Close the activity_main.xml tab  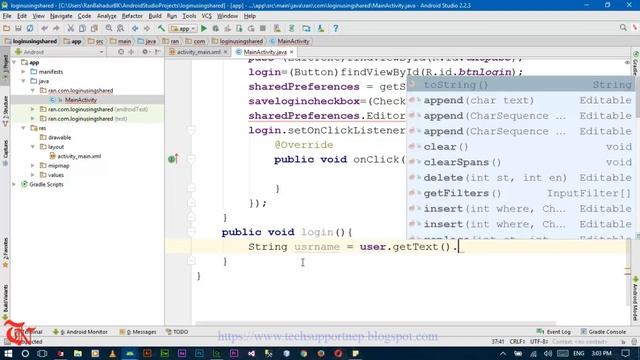click(225, 52)
